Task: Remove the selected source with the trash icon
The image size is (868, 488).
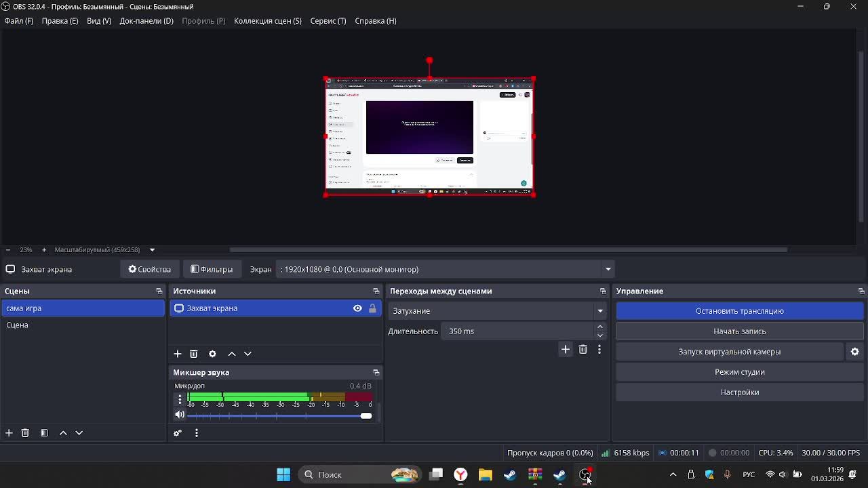Action: tap(194, 354)
